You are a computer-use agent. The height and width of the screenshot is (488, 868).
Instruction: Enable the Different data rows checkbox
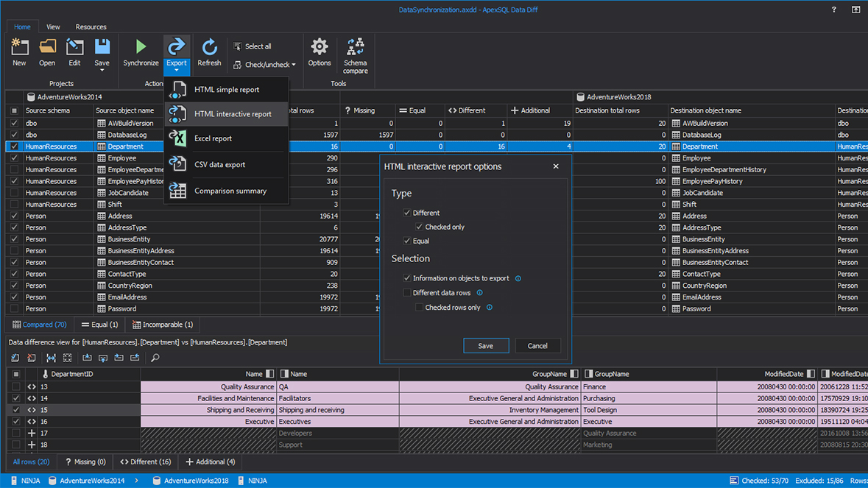(x=407, y=293)
